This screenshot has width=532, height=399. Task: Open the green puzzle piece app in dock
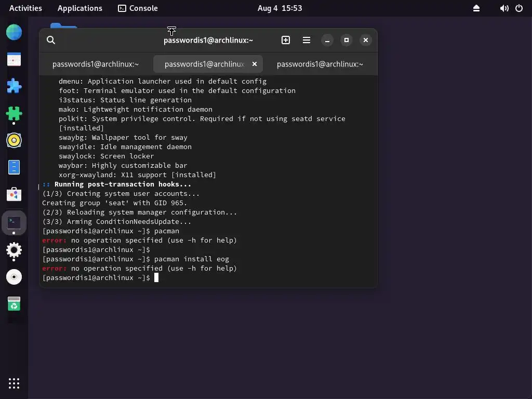click(x=14, y=113)
